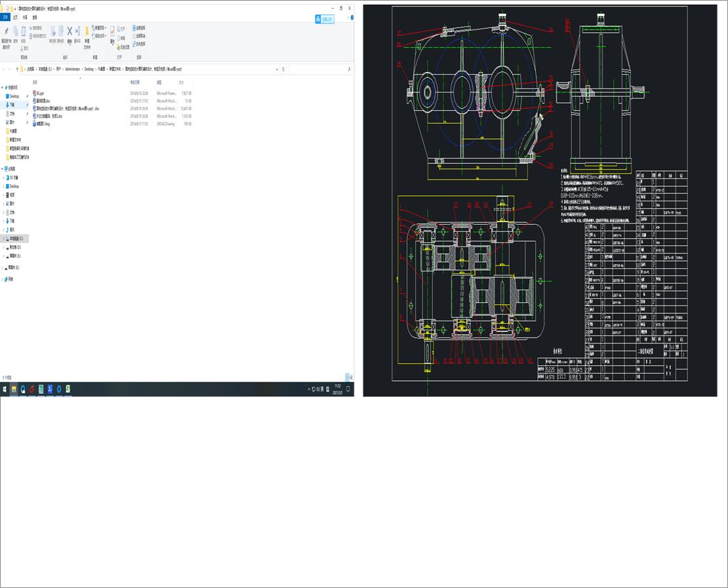728x588 pixels.
Task: Click the back navigation arrow button
Action: click(x=4, y=69)
